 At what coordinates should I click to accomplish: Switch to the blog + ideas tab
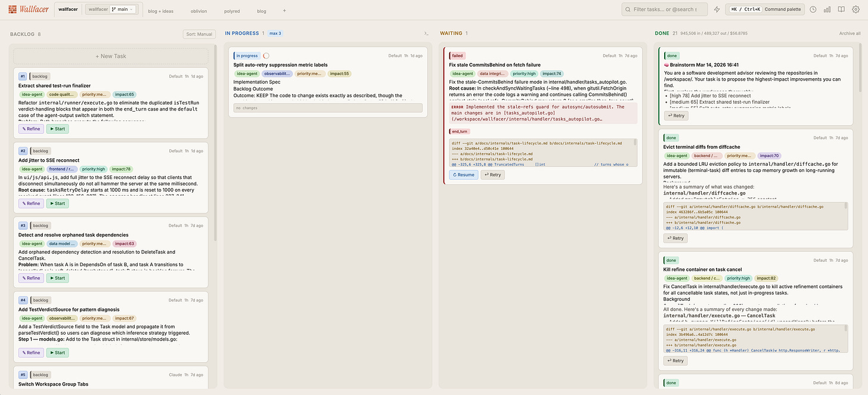[x=160, y=11]
